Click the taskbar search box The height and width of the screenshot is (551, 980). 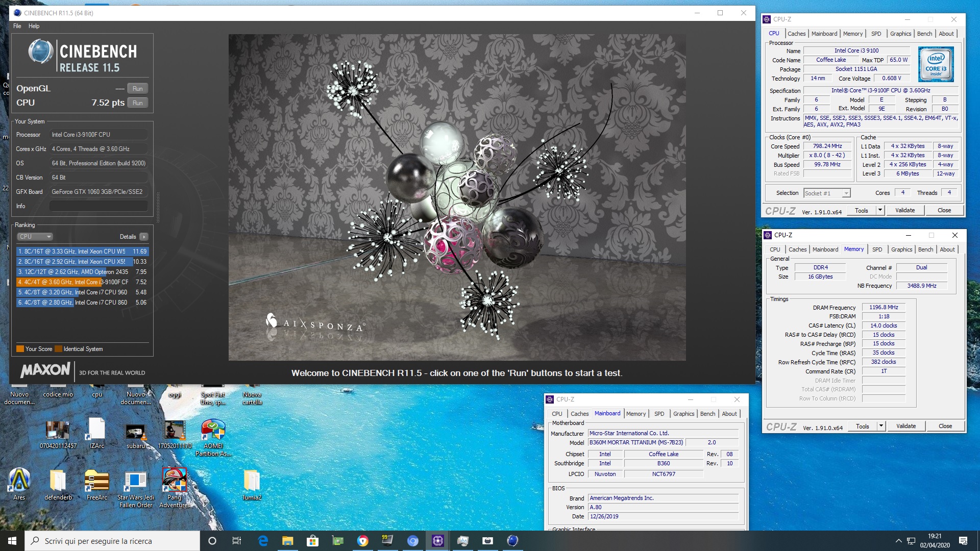112,541
